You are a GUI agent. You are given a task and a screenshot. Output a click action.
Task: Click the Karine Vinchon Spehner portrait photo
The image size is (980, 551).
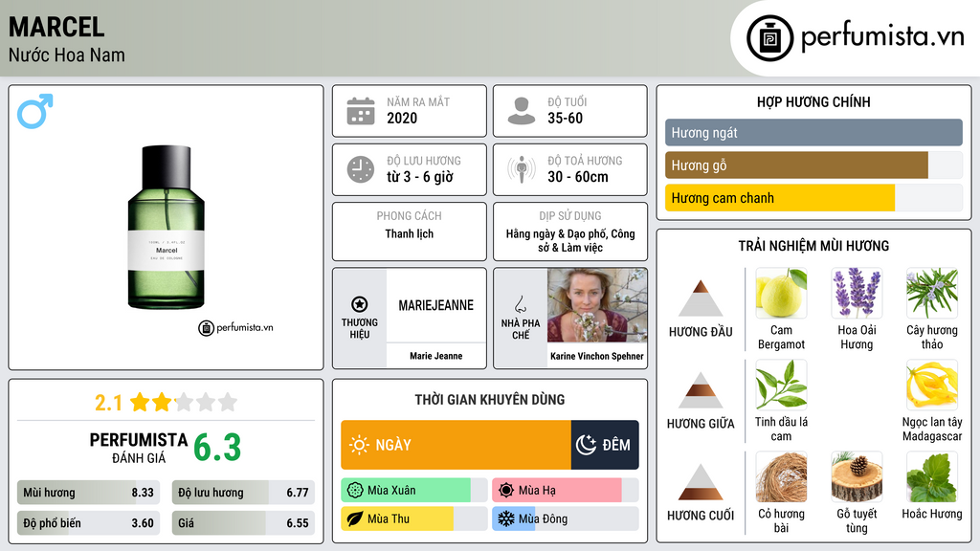click(597, 305)
